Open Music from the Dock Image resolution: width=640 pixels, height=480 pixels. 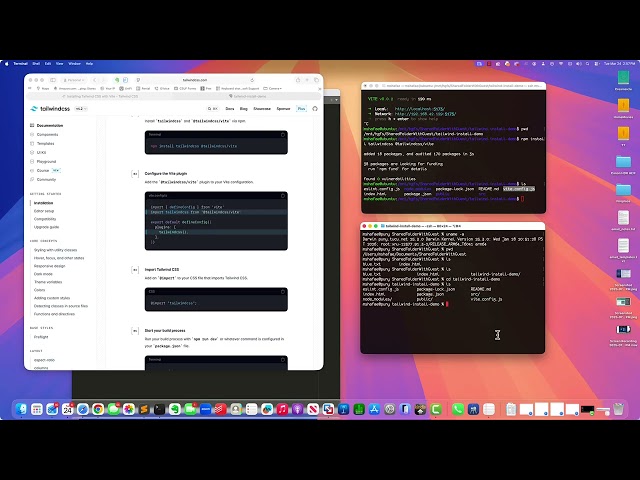click(282, 409)
